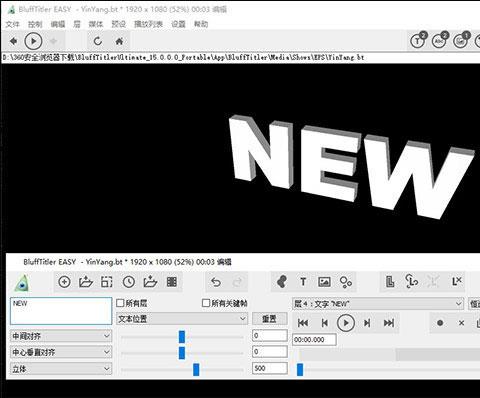Click the L layer icon
480x398 pixels.
390,282
